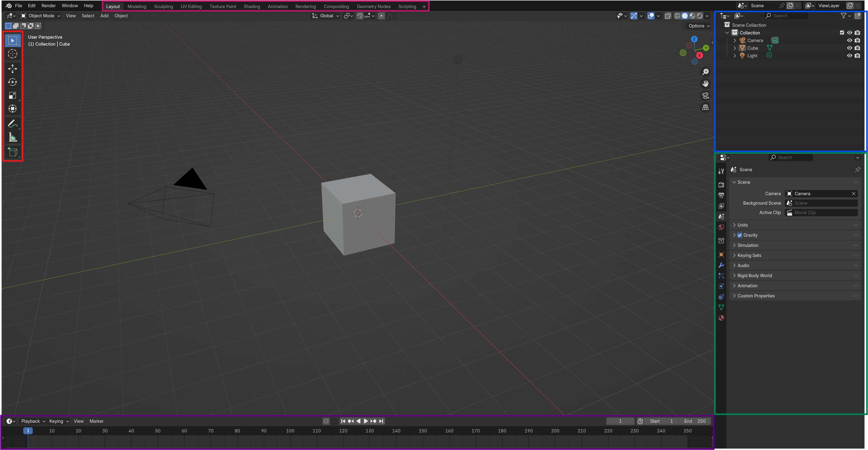Jump to the timeline's last frame

pyautogui.click(x=381, y=421)
